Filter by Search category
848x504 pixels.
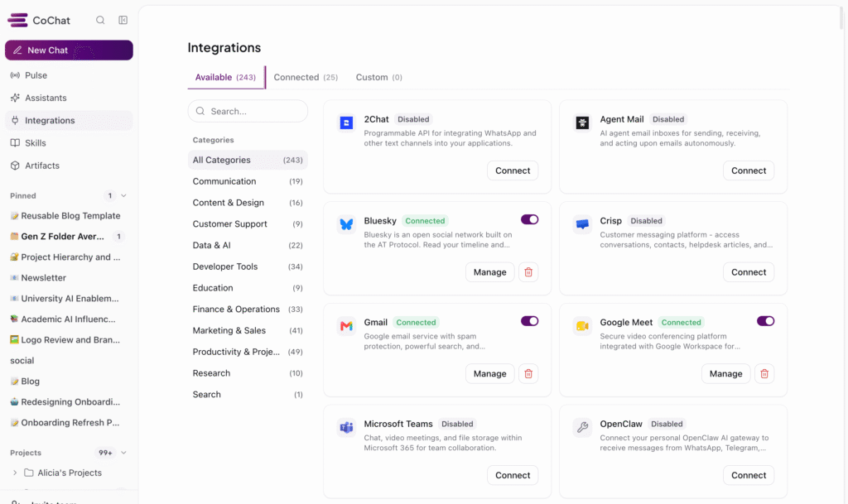coord(248,394)
